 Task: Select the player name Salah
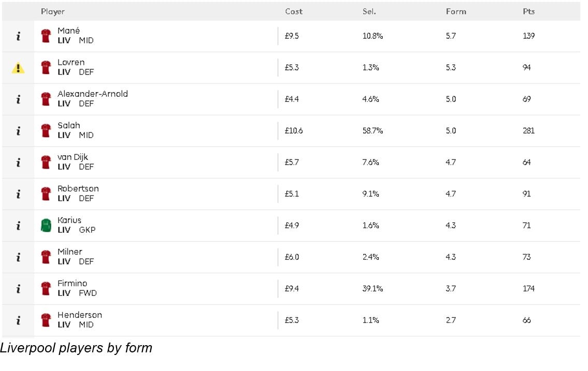(x=68, y=125)
